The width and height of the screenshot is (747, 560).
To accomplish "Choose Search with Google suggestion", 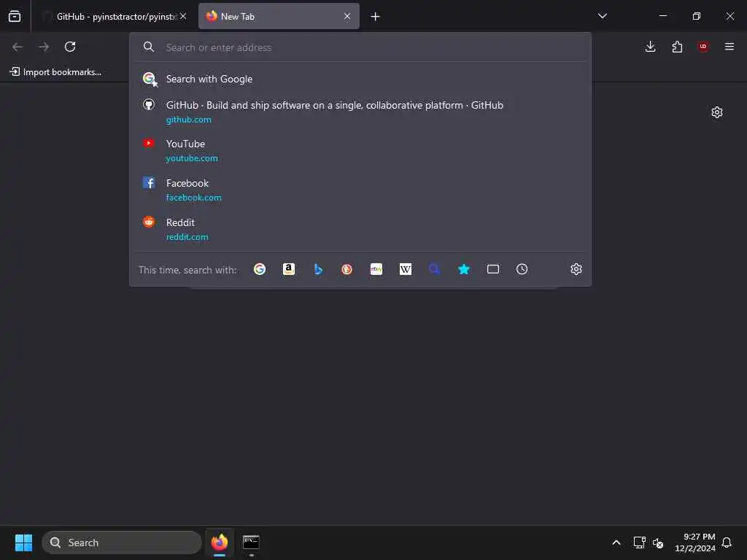I will [x=360, y=79].
